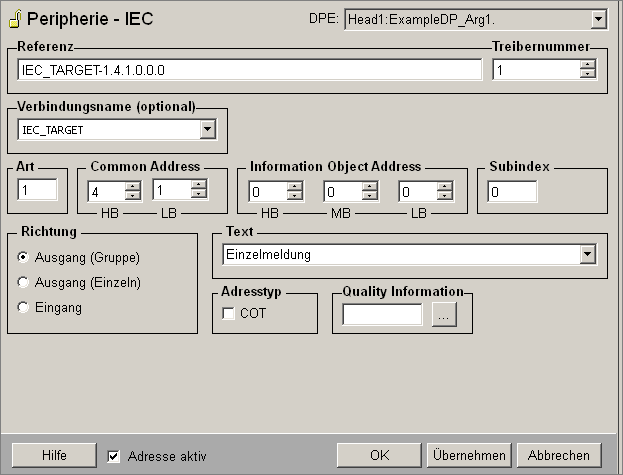Click the Übernehmen button
The image size is (623, 475).
coord(469,455)
